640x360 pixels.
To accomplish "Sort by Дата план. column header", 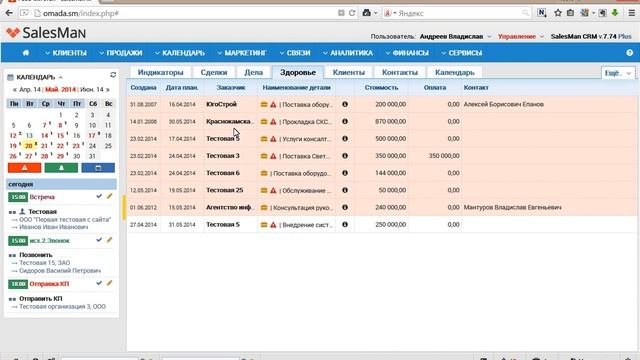I will tap(182, 87).
